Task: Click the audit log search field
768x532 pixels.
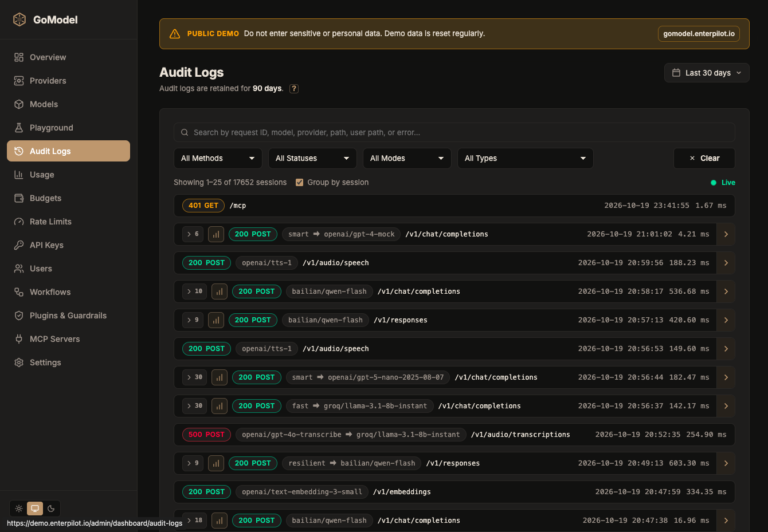Action: pos(454,132)
